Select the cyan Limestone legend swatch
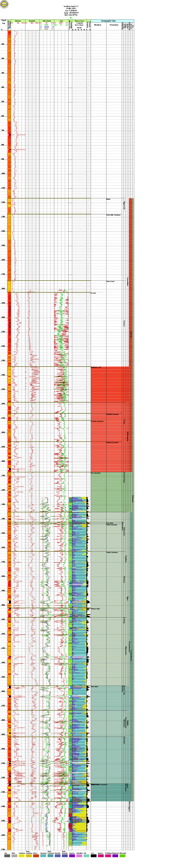Screen dimensions: 170x868 click(x=43, y=856)
